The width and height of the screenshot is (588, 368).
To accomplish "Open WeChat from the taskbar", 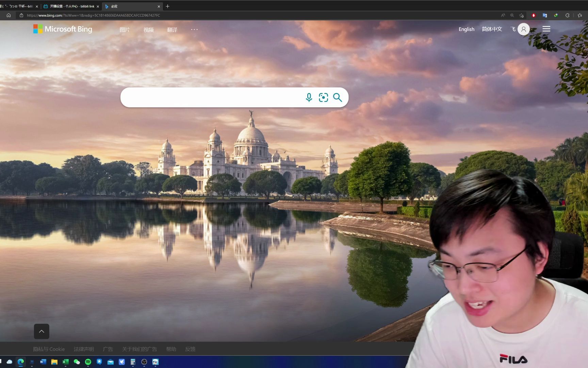I will coord(77,362).
